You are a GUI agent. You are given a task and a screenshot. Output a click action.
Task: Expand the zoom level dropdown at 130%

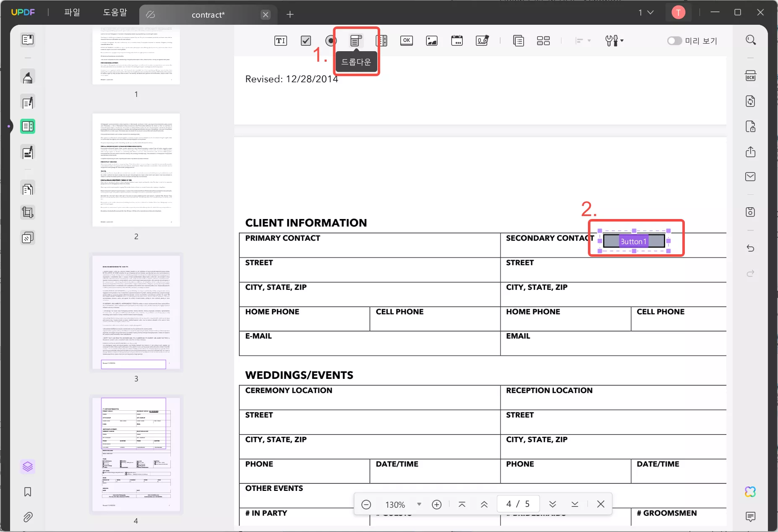pyautogui.click(x=419, y=504)
